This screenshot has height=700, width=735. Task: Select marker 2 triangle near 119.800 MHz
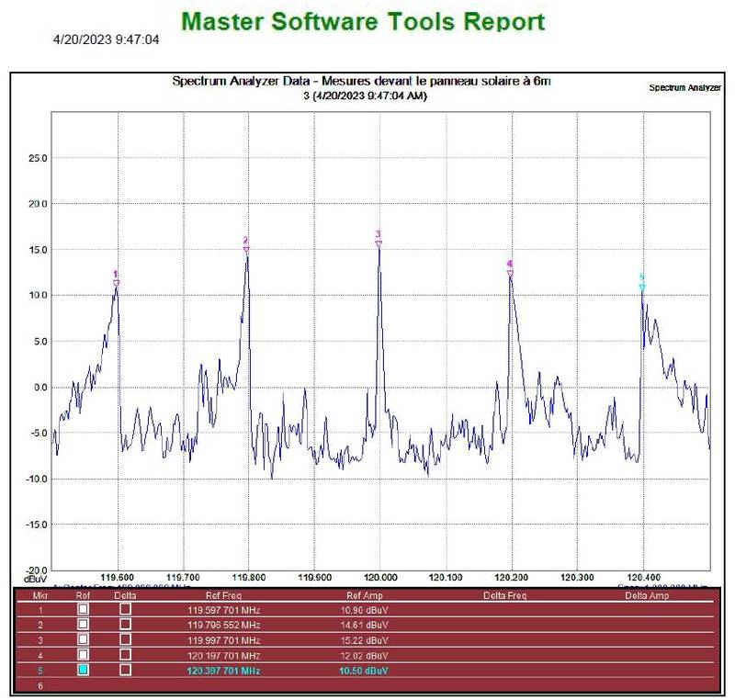(x=246, y=250)
